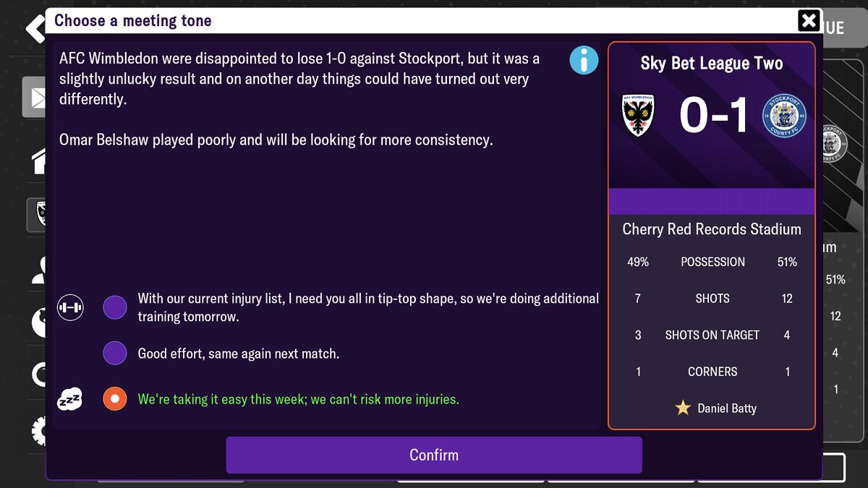Click the Daniel Batty player name
868x488 pixels.
tap(727, 408)
